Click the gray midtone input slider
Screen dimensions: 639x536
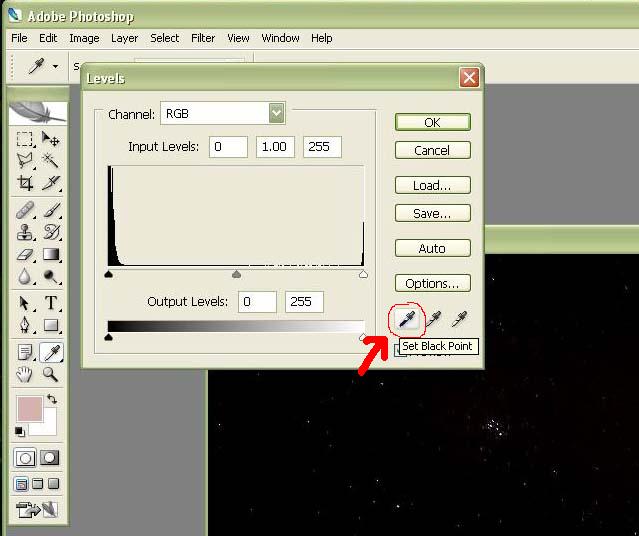(236, 274)
